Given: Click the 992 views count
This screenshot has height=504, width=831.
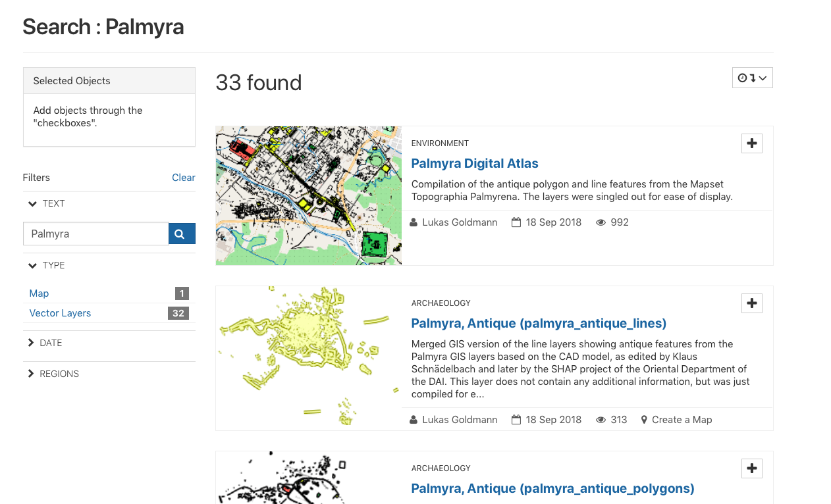Looking at the screenshot, I should pos(620,222).
